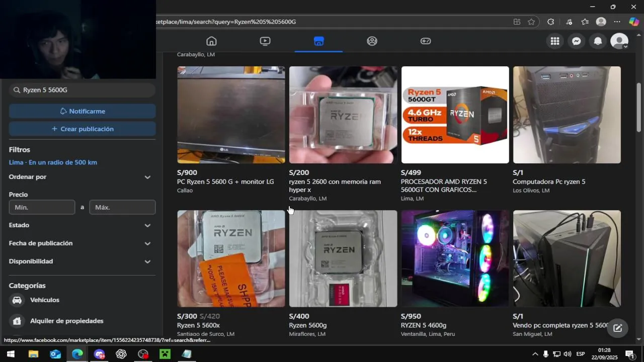Click taskbar volume icon
This screenshot has width=644, height=362.
568,354
